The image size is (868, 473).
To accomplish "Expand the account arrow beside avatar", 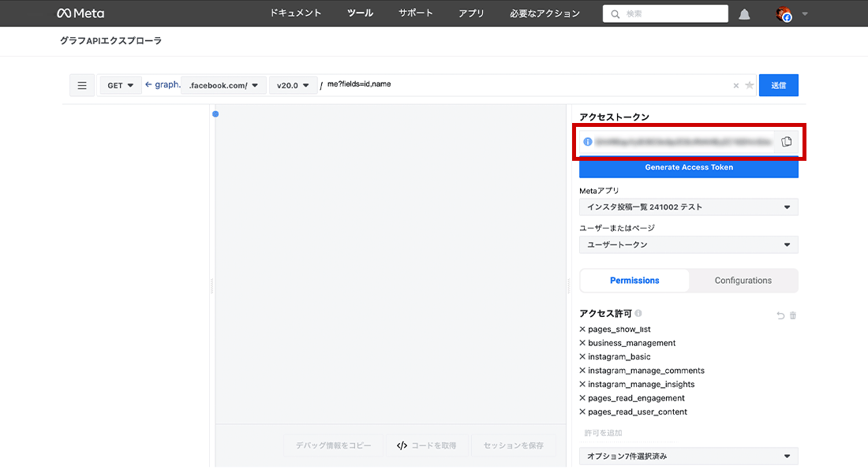I will pos(805,14).
